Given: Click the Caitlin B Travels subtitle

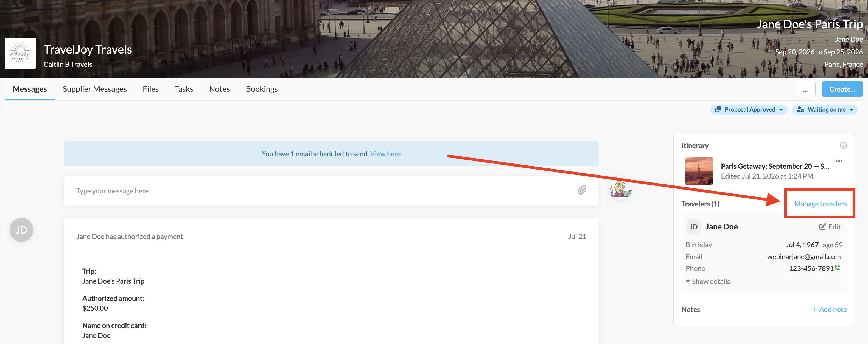Looking at the screenshot, I should (x=68, y=64).
